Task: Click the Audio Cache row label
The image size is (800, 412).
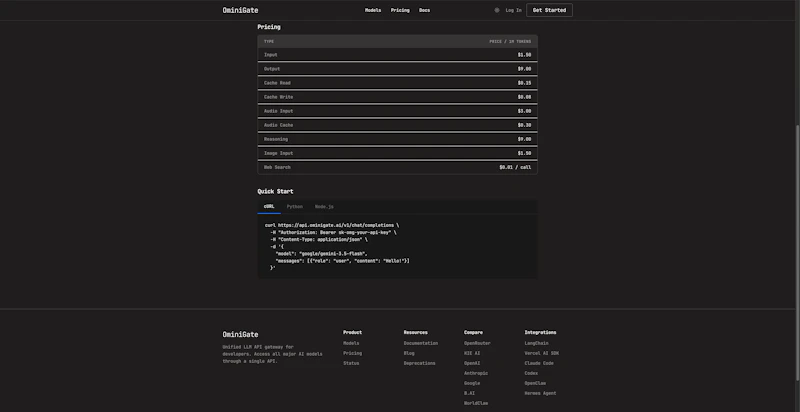Action: coord(279,125)
